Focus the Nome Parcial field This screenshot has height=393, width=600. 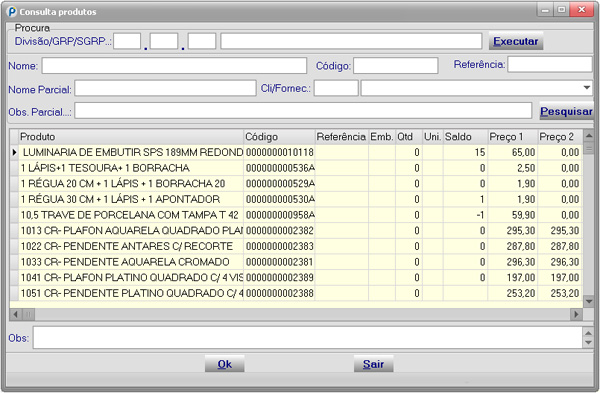coord(165,88)
